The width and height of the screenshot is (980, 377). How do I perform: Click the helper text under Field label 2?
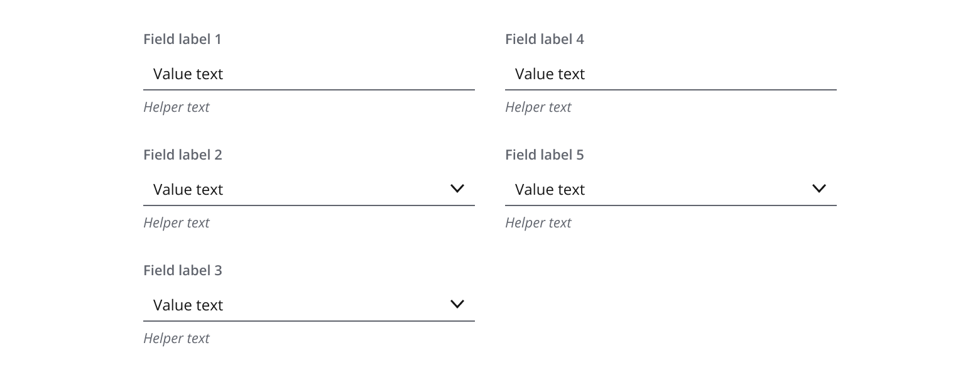click(x=177, y=223)
